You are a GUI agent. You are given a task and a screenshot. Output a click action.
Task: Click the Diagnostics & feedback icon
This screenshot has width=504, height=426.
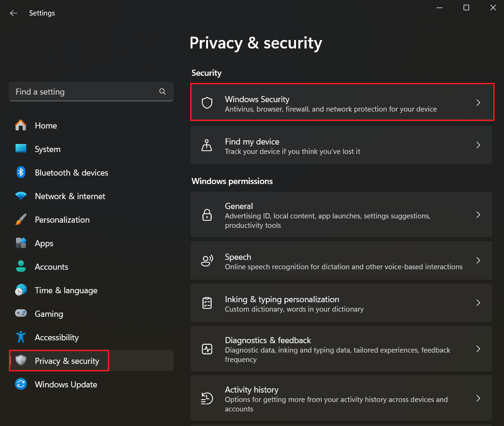click(x=207, y=349)
